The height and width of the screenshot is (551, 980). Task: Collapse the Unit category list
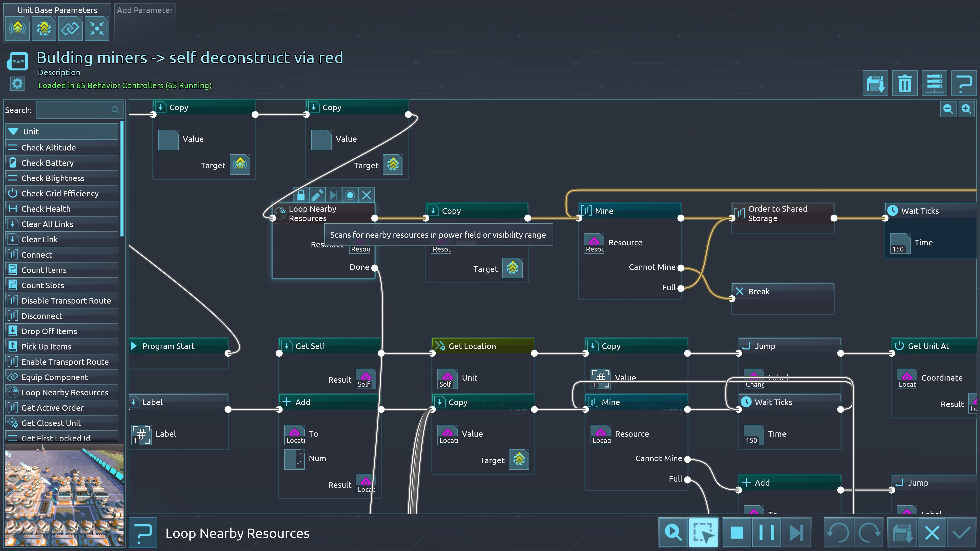pyautogui.click(x=14, y=132)
